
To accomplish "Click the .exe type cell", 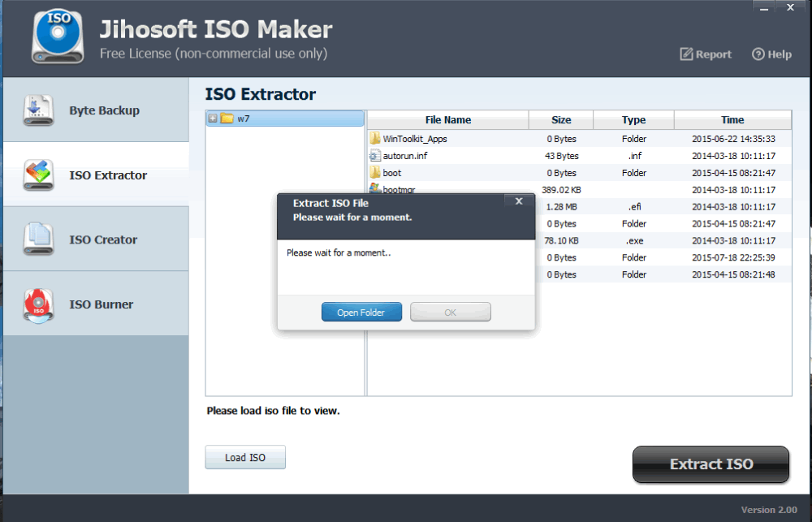I will coord(634,241).
